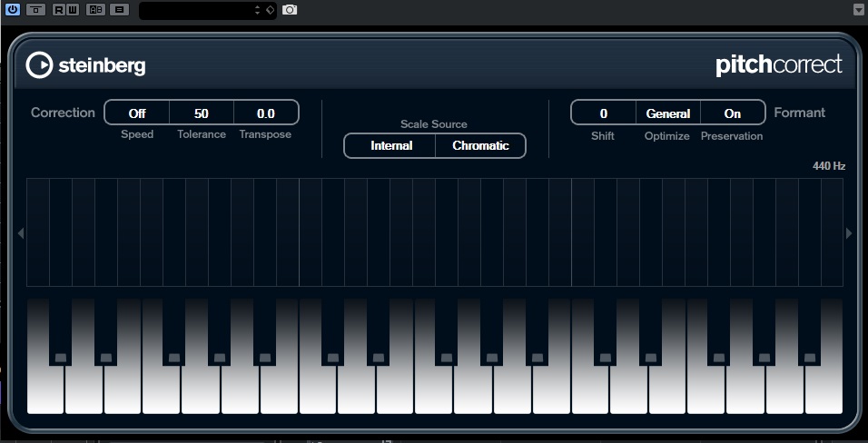
Task: Click the Formant section label
Action: pyautogui.click(x=799, y=113)
